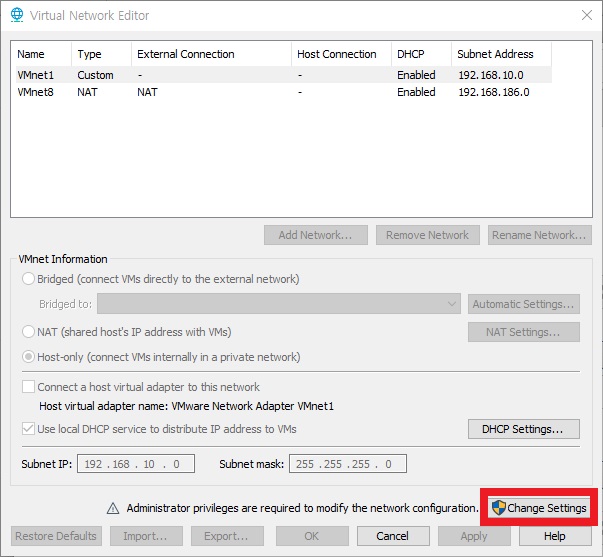The width and height of the screenshot is (603, 557).
Task: Click the warning triangle icon beside administrator message
Action: coord(113,508)
